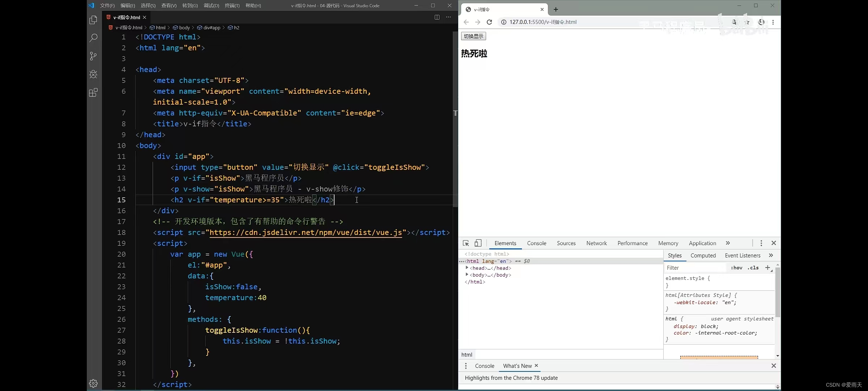Open the 终端(T) menu
This screenshot has width=868, height=391.
tap(232, 5)
